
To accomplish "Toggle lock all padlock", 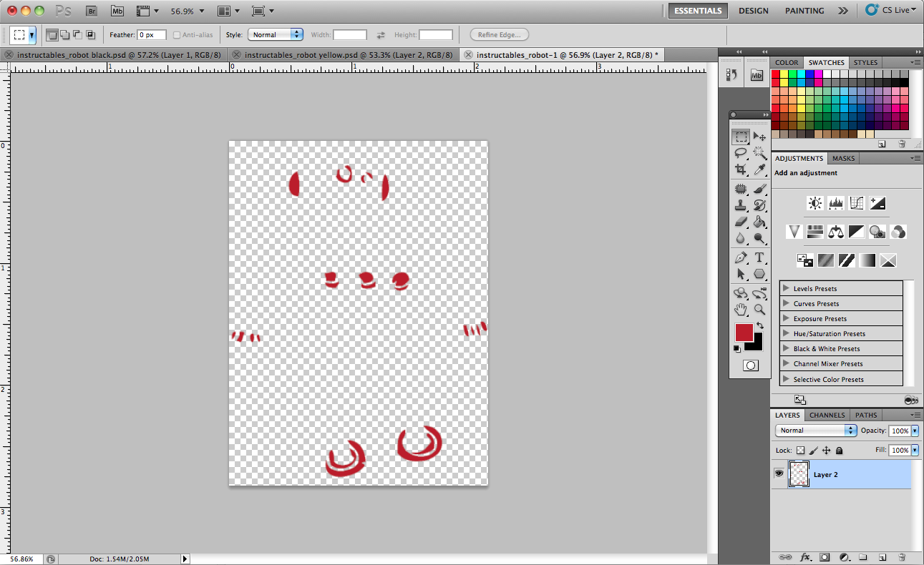I will [840, 451].
